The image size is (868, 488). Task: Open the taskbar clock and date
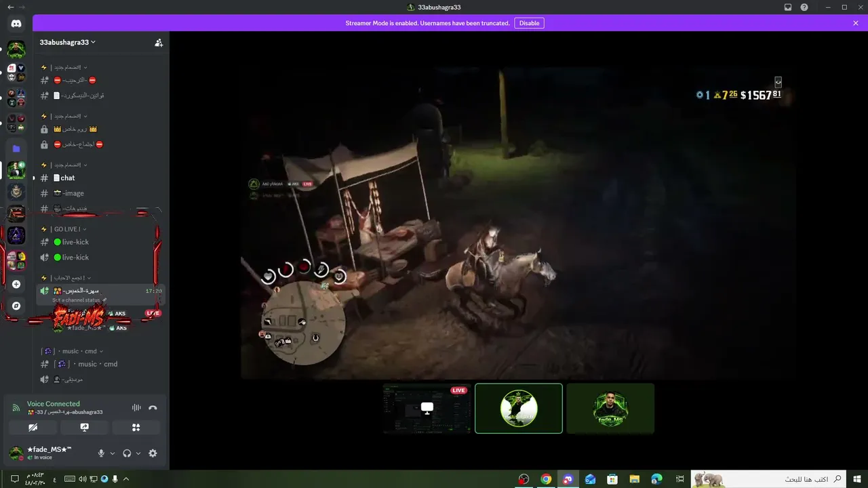pos(34,479)
